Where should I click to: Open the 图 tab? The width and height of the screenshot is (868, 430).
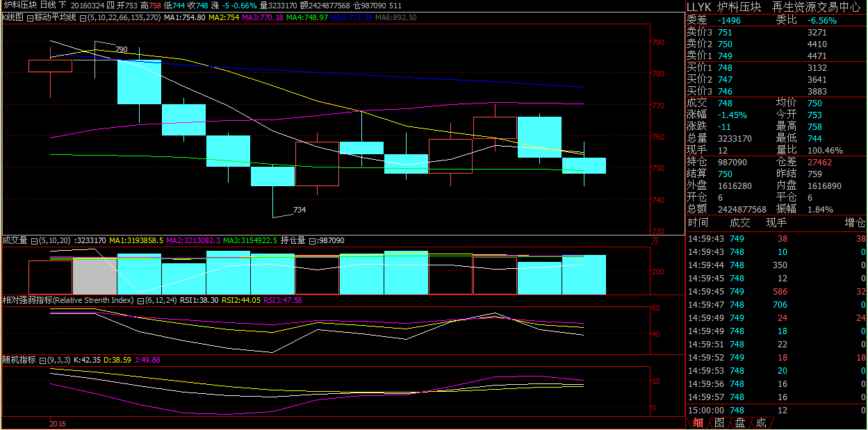[x=719, y=422]
